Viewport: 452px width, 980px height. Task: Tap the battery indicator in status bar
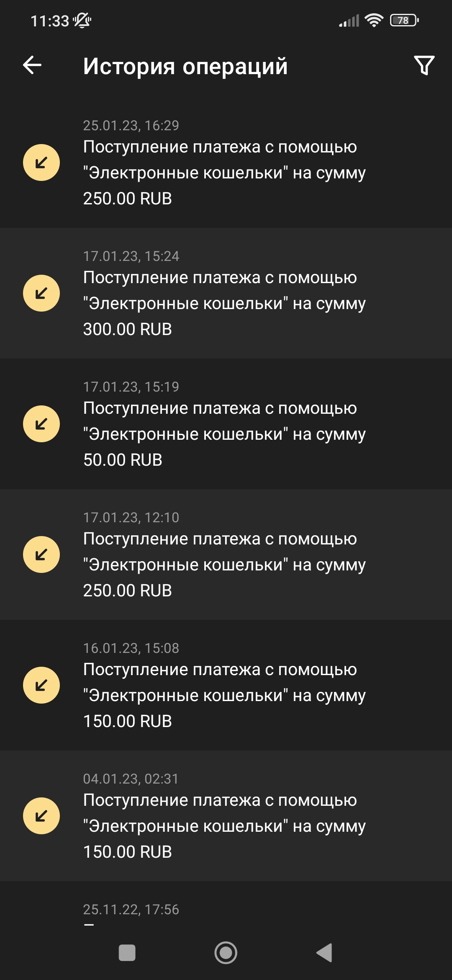pyautogui.click(x=404, y=20)
